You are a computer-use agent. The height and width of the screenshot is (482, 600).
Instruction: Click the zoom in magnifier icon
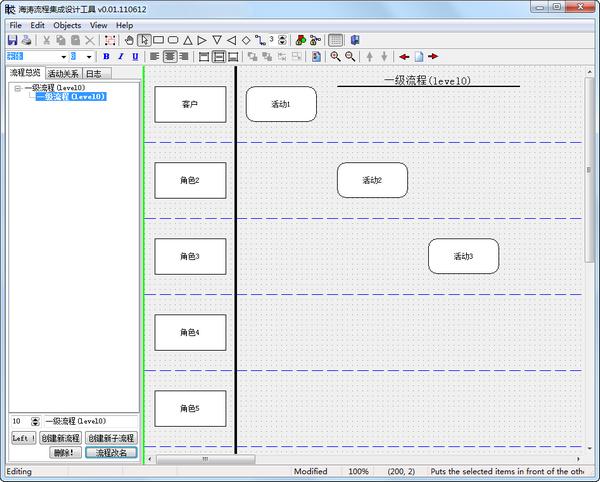click(336, 57)
